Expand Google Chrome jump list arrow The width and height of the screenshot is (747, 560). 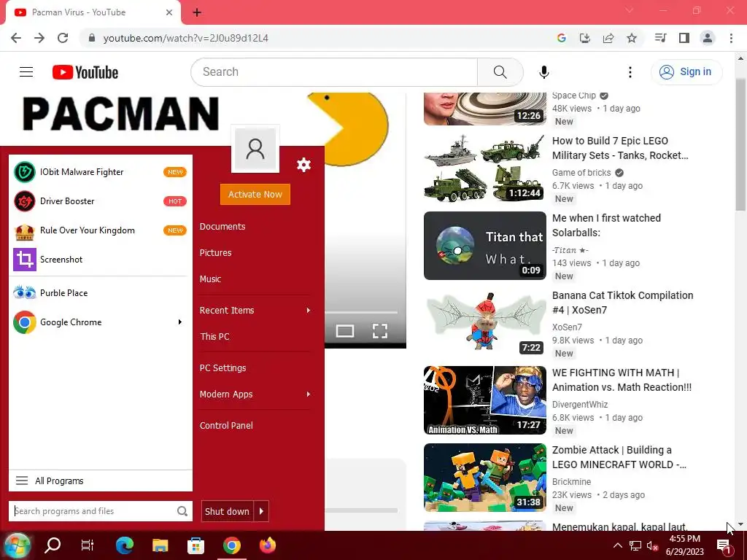point(180,322)
